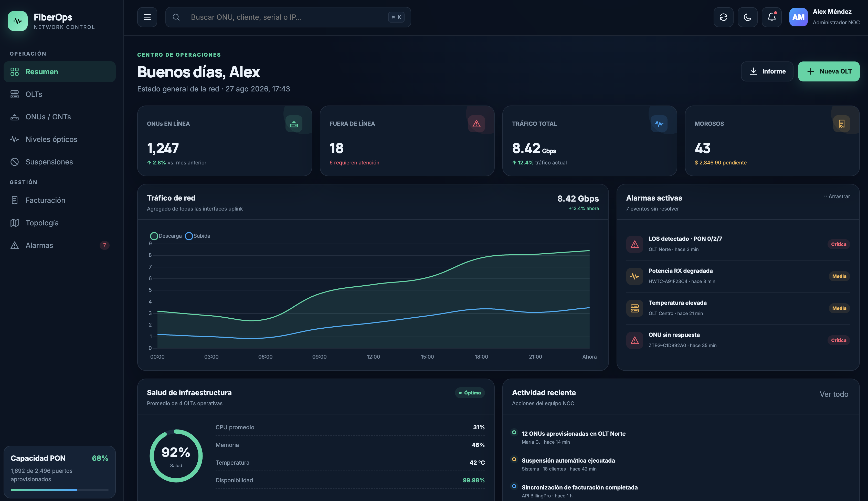The height and width of the screenshot is (501, 868).
Task: Click the search magnifier icon
Action: pos(176,17)
